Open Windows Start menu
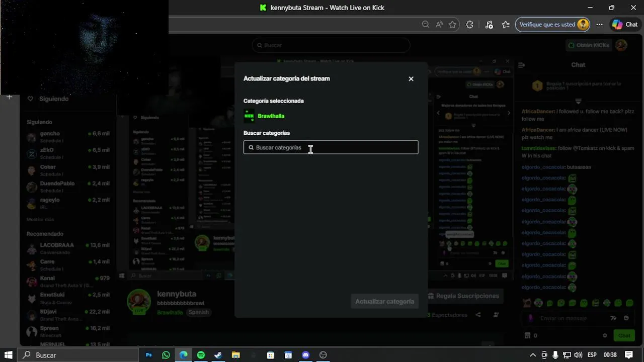644x362 pixels. point(8,355)
